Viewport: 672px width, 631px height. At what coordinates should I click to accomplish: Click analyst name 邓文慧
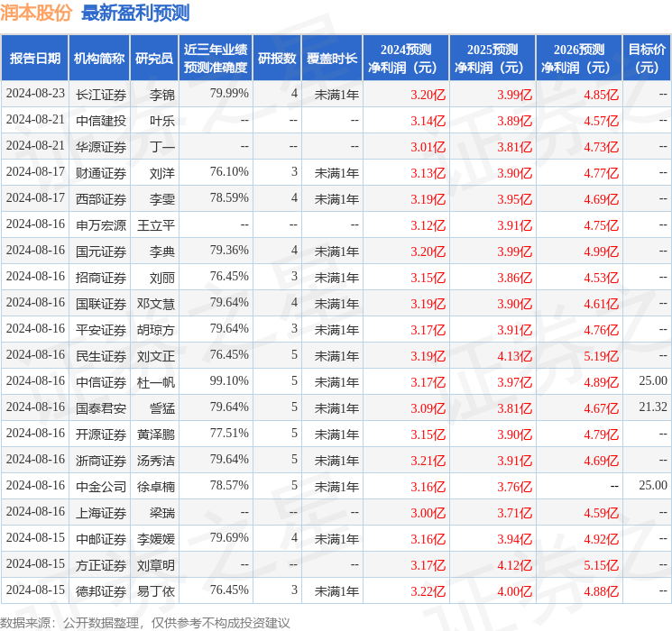155,304
